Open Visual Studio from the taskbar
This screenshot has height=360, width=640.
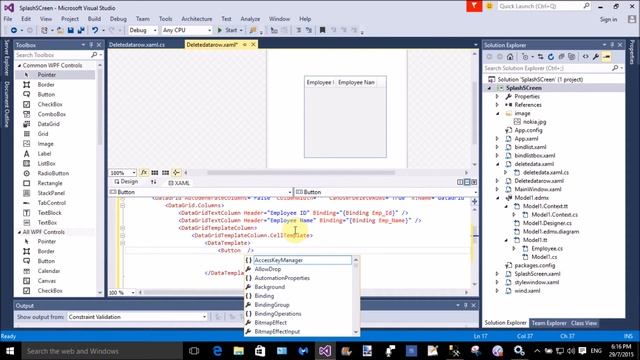(325, 351)
